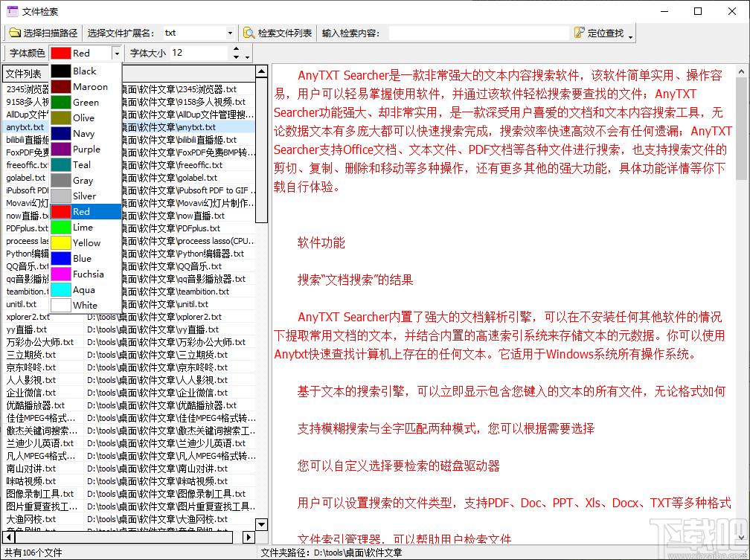Select the xplorer2.txt file row
750x560 pixels.
(129, 317)
